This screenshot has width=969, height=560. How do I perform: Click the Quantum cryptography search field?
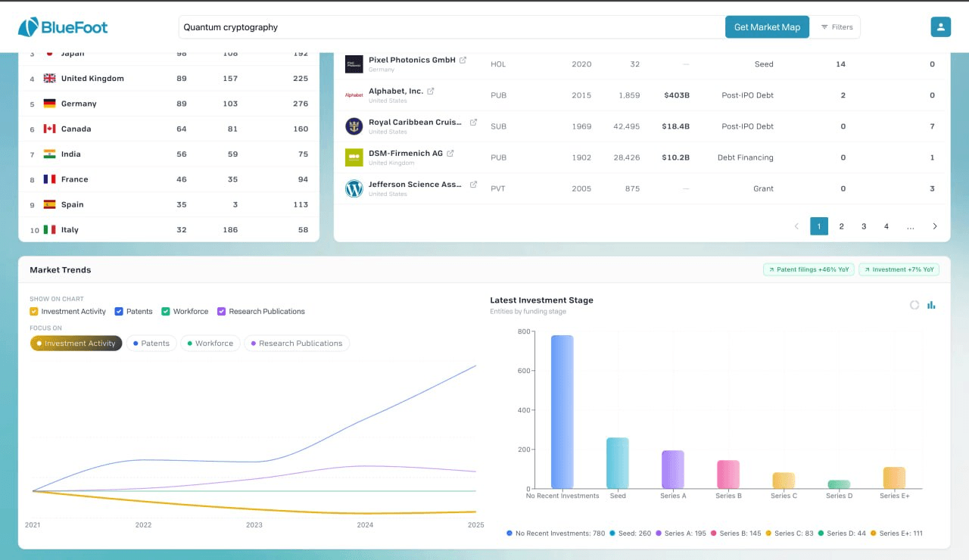pyautogui.click(x=452, y=27)
